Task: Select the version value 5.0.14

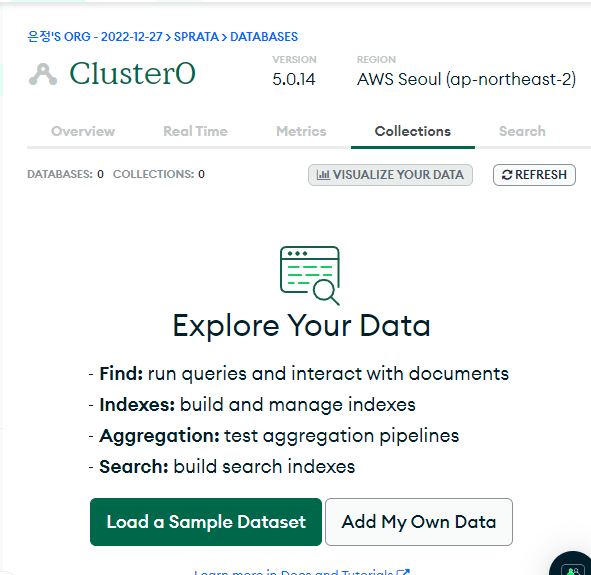Action: 294,80
